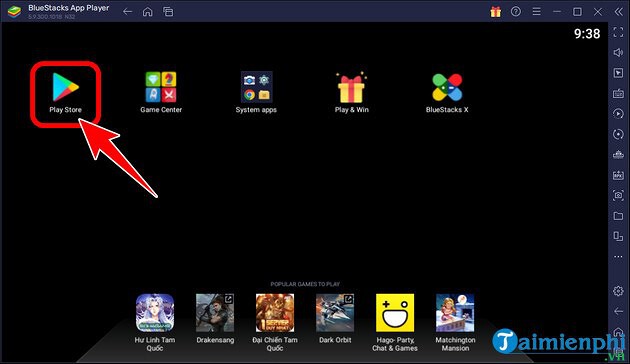Open Drakensang game tile
Screen dimensions: 630x364
pos(215,319)
